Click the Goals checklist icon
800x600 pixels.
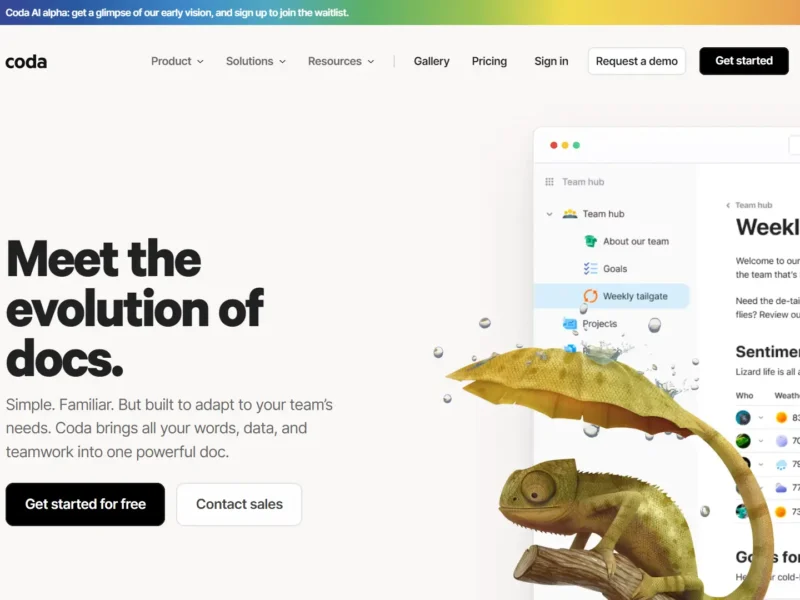point(590,268)
